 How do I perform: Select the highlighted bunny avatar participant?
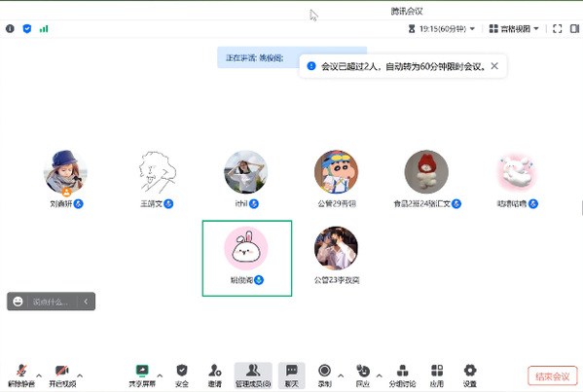[x=247, y=258]
